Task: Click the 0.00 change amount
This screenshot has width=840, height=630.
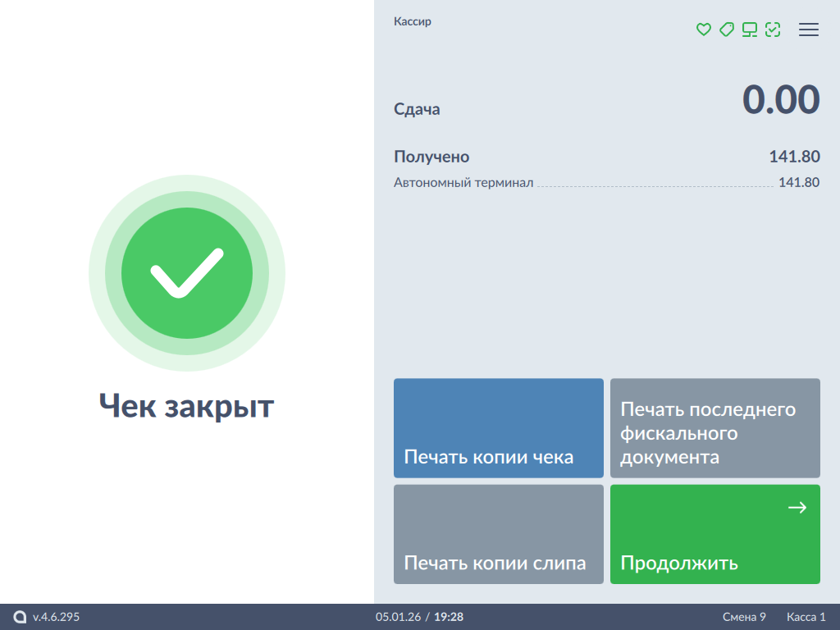Action: 780,100
